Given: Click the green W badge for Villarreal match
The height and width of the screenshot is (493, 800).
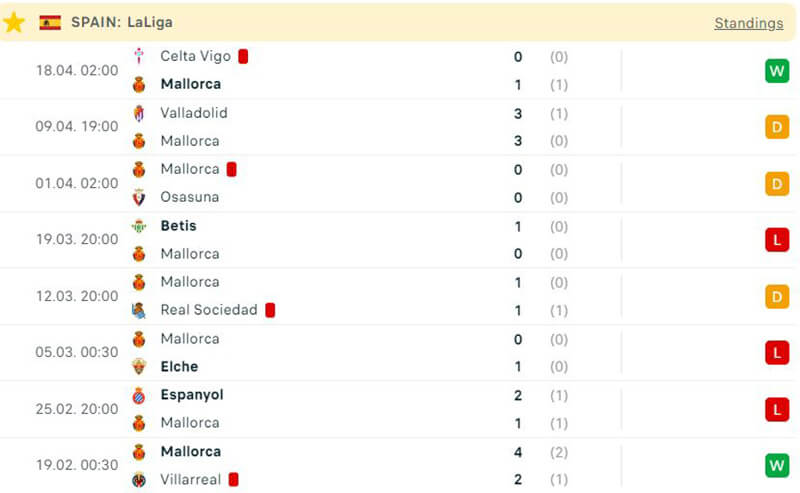Looking at the screenshot, I should point(777,465).
